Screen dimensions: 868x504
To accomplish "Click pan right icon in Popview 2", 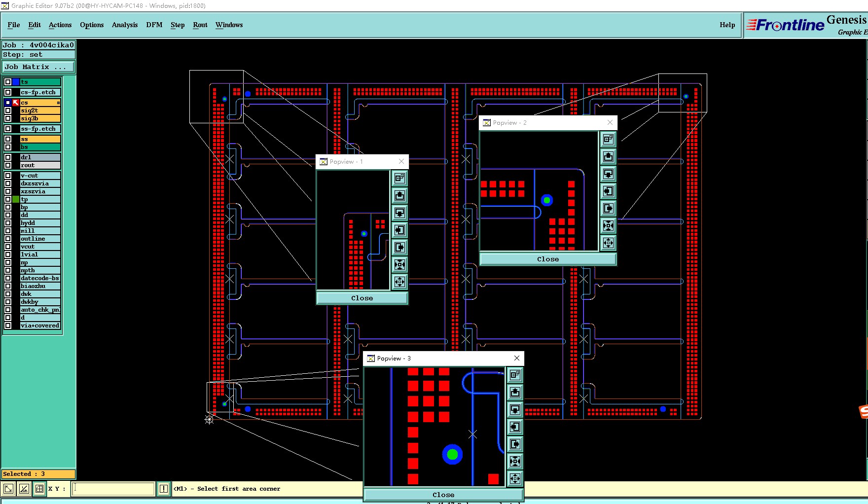I will coord(608,208).
